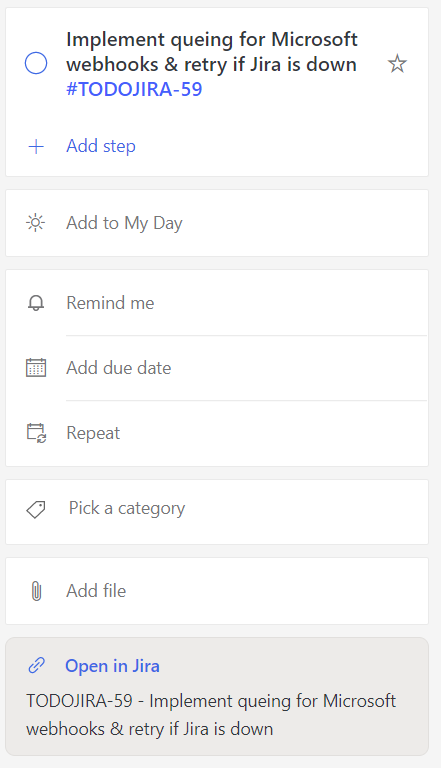
Task: Add task to My Day
Action: click(x=217, y=223)
